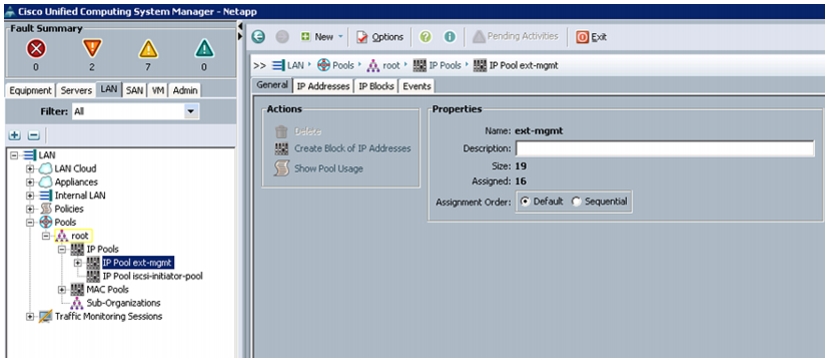Image resolution: width=826 pixels, height=360 pixels.
Task: Click the greyed forward navigation arrow
Action: click(282, 37)
